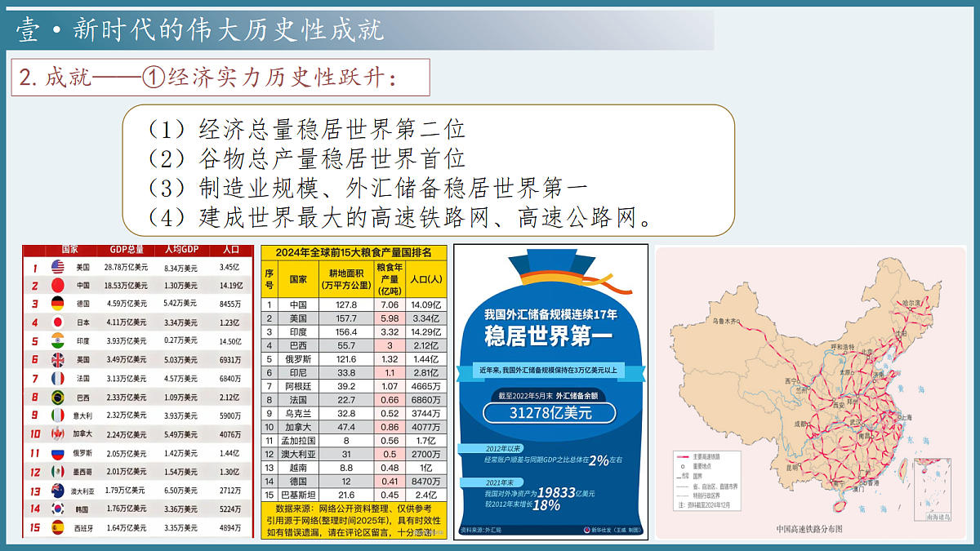The height and width of the screenshot is (551, 980).
Task: Click the farmland area value 157.7
Action: (x=346, y=318)
